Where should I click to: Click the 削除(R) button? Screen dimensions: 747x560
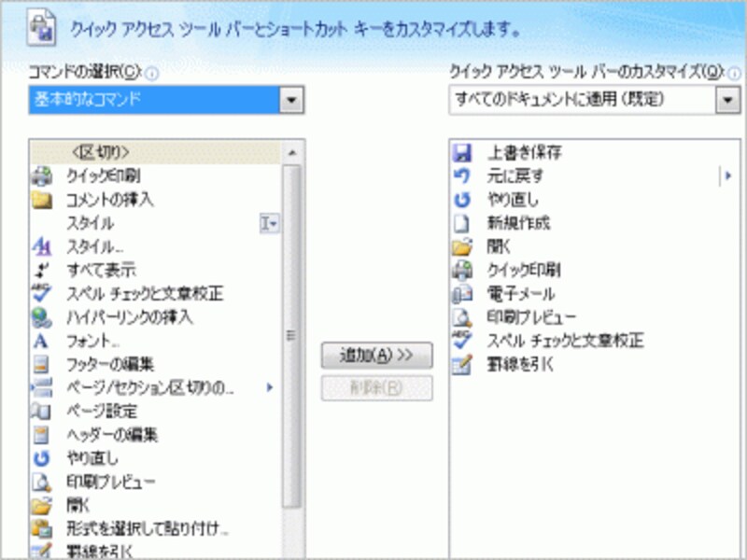click(377, 388)
